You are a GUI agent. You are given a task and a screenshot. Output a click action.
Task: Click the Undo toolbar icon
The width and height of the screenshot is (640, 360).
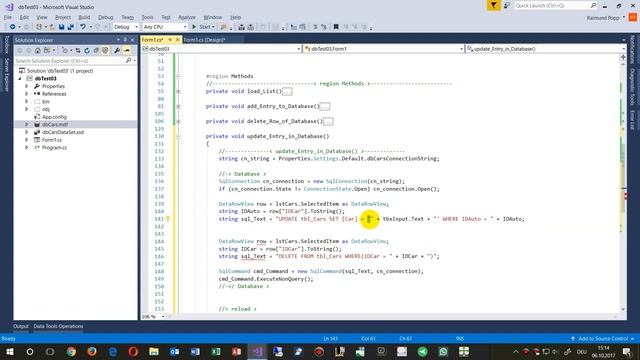(82, 27)
